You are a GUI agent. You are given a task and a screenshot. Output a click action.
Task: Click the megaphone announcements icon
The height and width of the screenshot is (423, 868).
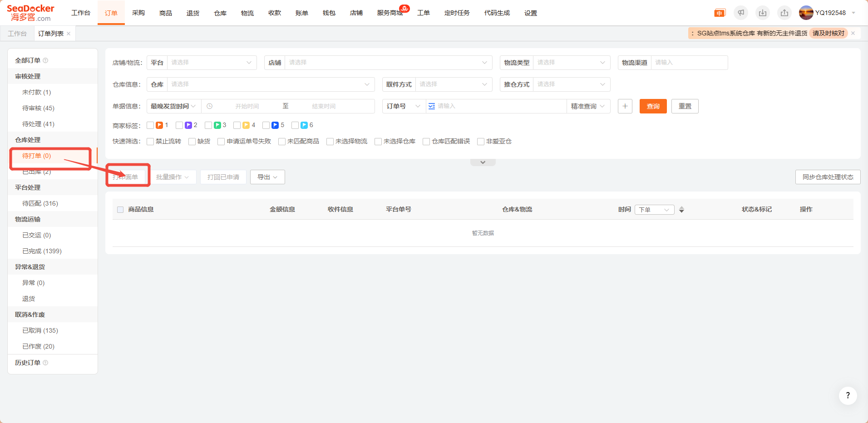[x=741, y=13]
